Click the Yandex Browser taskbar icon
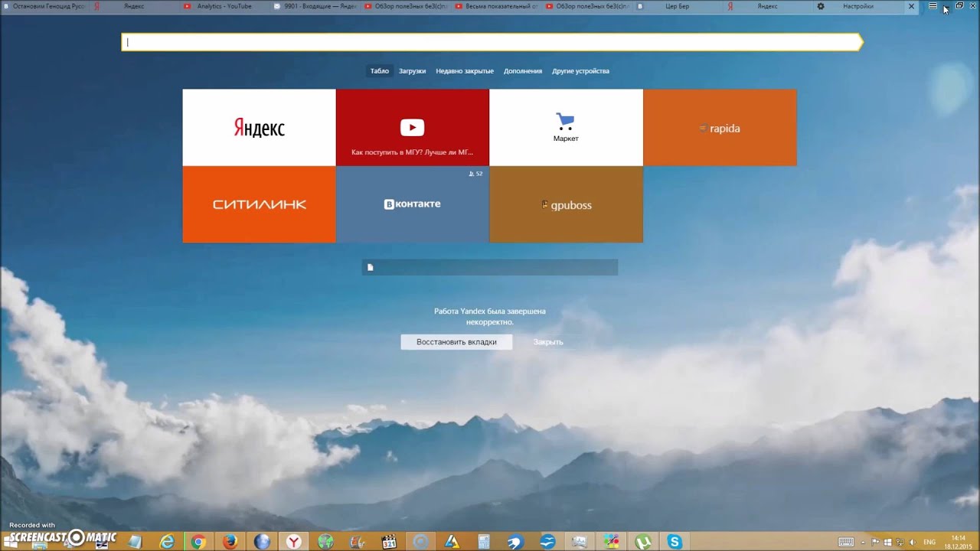The image size is (980, 551). click(294, 542)
